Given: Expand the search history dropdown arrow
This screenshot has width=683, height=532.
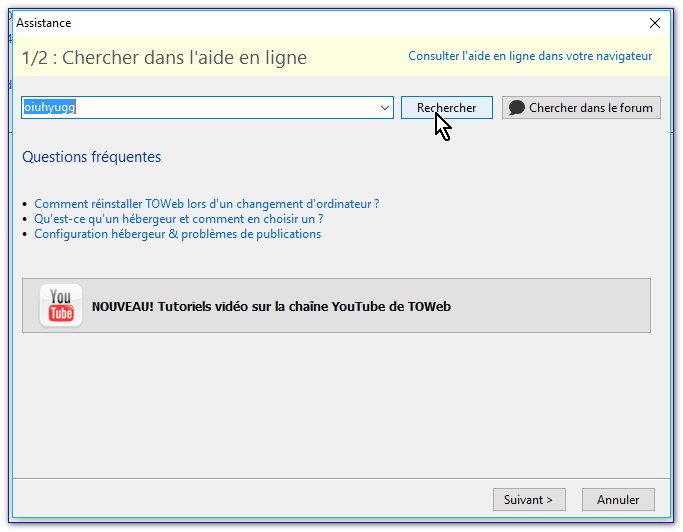Looking at the screenshot, I should tap(385, 108).
